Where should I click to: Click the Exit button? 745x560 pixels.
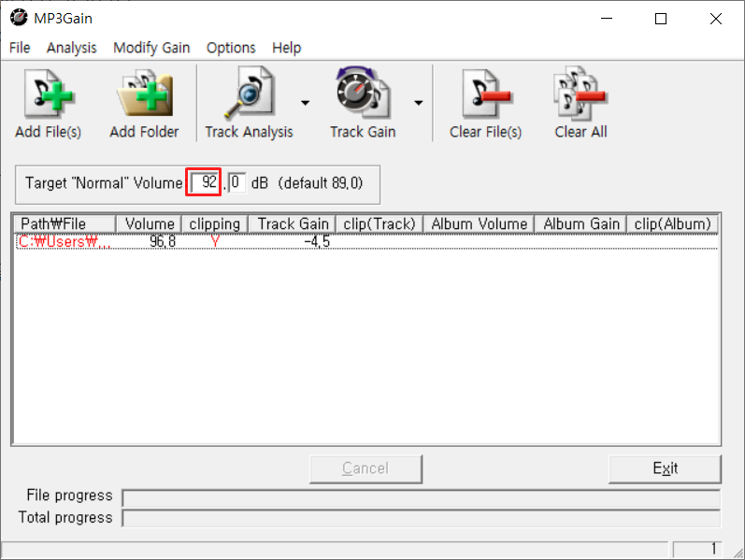click(x=665, y=468)
